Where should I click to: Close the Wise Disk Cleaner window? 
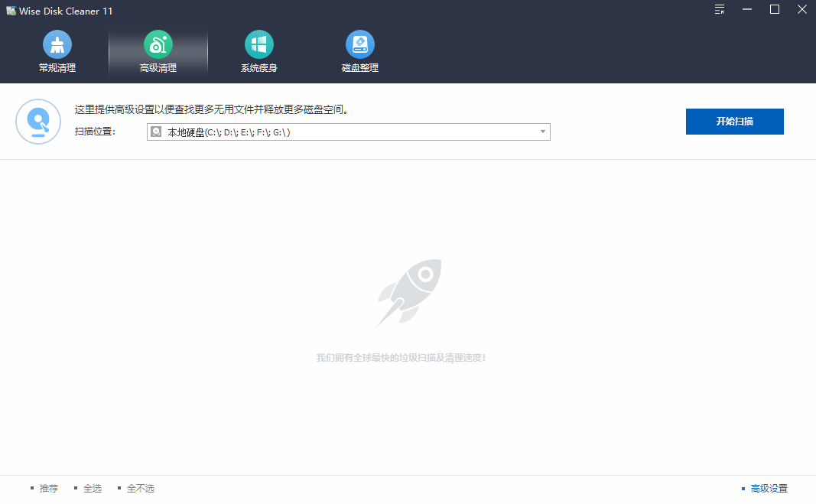click(x=802, y=9)
